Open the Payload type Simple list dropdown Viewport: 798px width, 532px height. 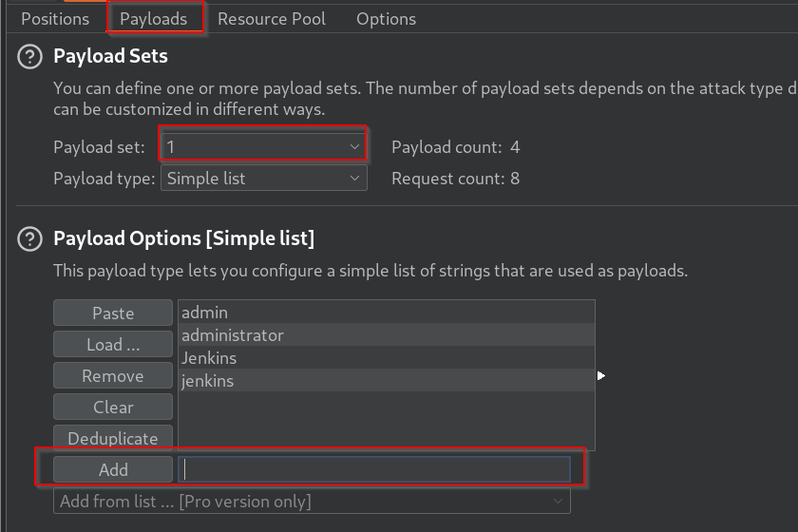(x=263, y=179)
